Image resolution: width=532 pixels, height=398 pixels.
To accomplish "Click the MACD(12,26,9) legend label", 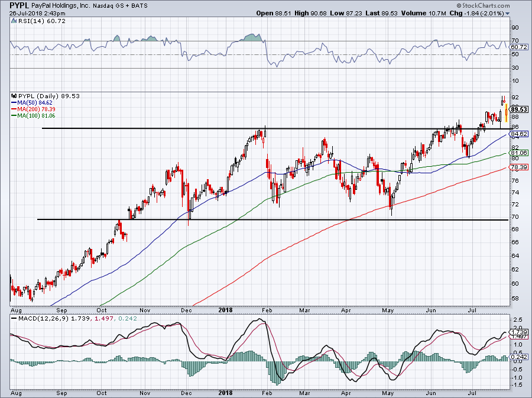I will click(x=44, y=319).
